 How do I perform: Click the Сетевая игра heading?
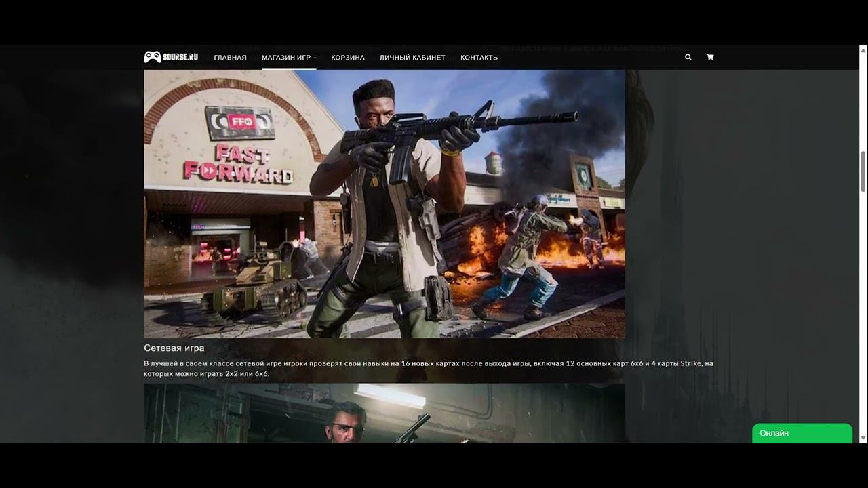(x=174, y=348)
